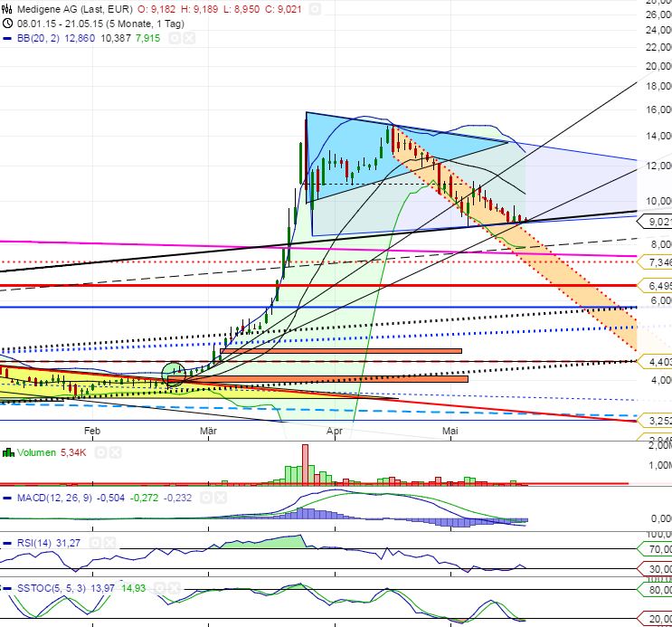Click the chart type icon beside Medigene AG
The height and width of the screenshot is (627, 672).
pos(7,9)
